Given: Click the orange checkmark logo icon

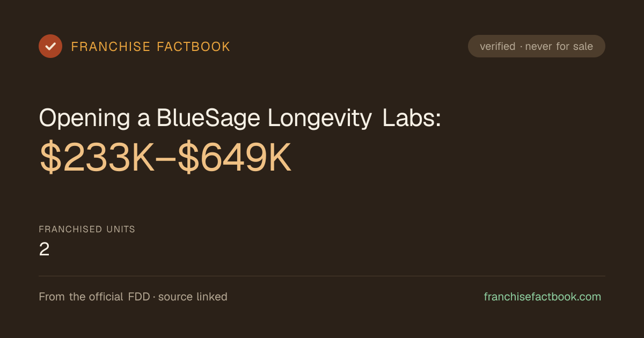Looking at the screenshot, I should pyautogui.click(x=50, y=46).
